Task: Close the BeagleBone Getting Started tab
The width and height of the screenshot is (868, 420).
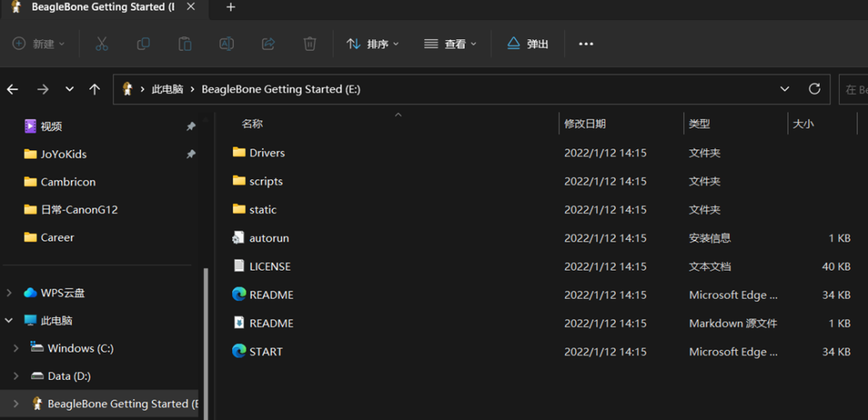Action: 191,6
